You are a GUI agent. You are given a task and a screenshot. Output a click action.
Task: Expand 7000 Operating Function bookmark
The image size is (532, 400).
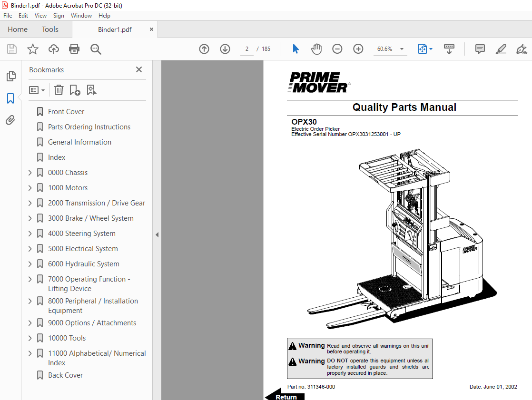tap(30, 279)
